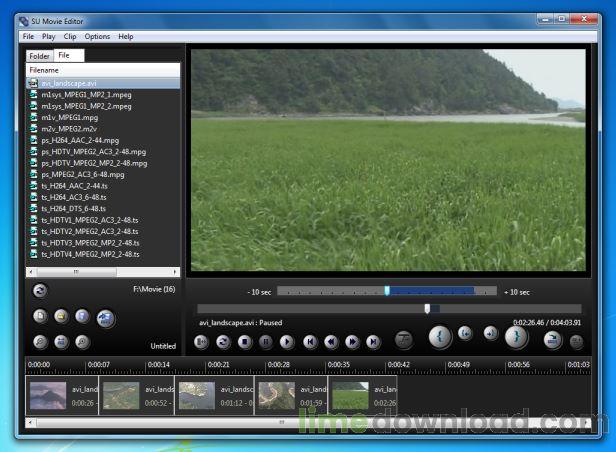616x452 pixels.
Task: Click the save project disk icon
Action: [83, 317]
